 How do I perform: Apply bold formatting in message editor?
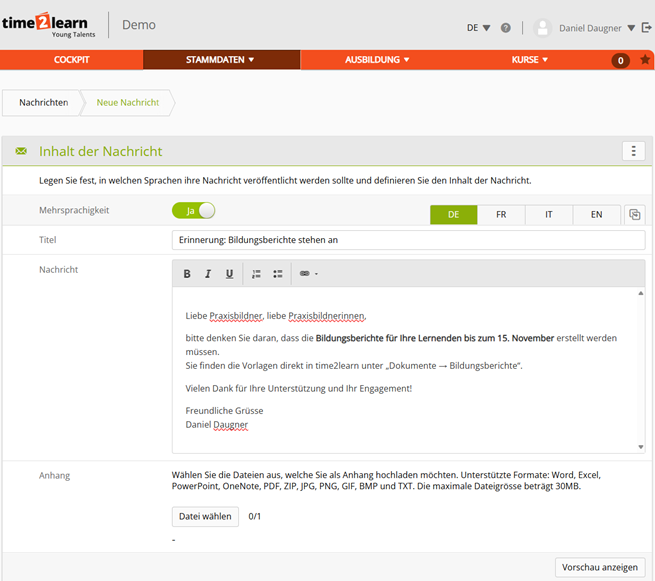click(x=187, y=274)
